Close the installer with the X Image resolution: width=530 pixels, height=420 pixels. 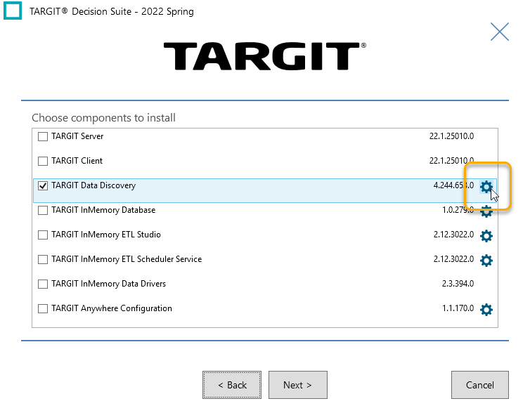[x=500, y=32]
